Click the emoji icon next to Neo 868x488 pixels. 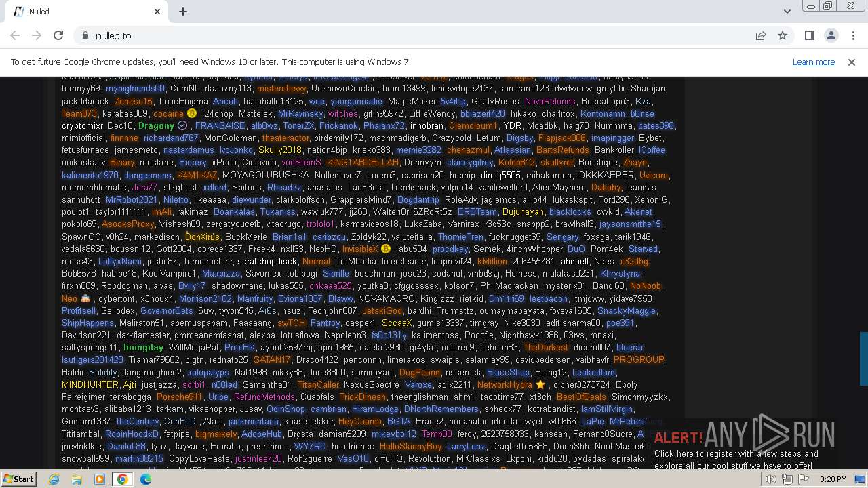(x=85, y=298)
